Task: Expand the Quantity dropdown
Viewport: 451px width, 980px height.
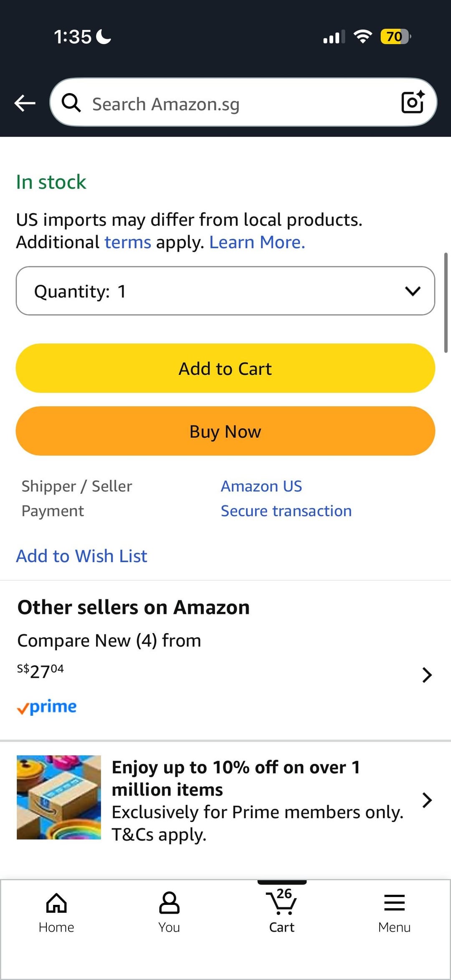Action: tap(225, 291)
